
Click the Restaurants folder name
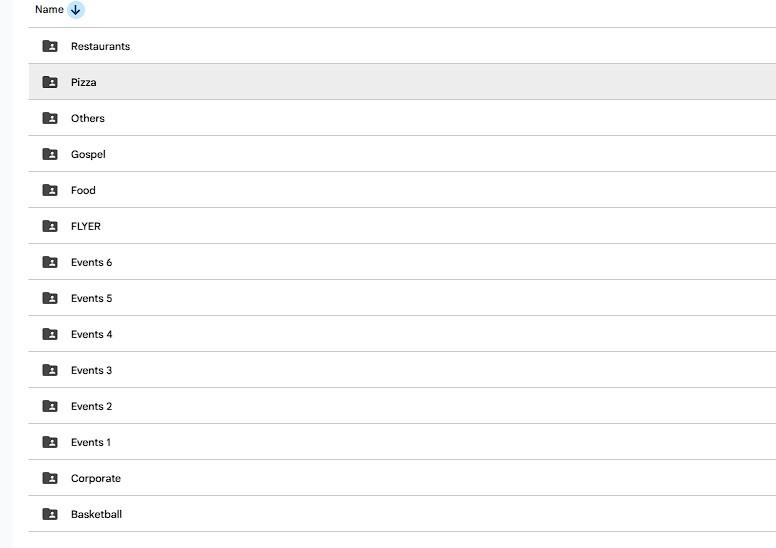pyautogui.click(x=100, y=46)
